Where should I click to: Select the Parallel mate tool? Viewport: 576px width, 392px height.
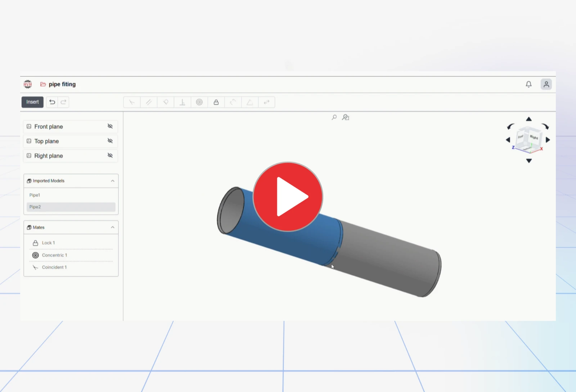tap(149, 102)
